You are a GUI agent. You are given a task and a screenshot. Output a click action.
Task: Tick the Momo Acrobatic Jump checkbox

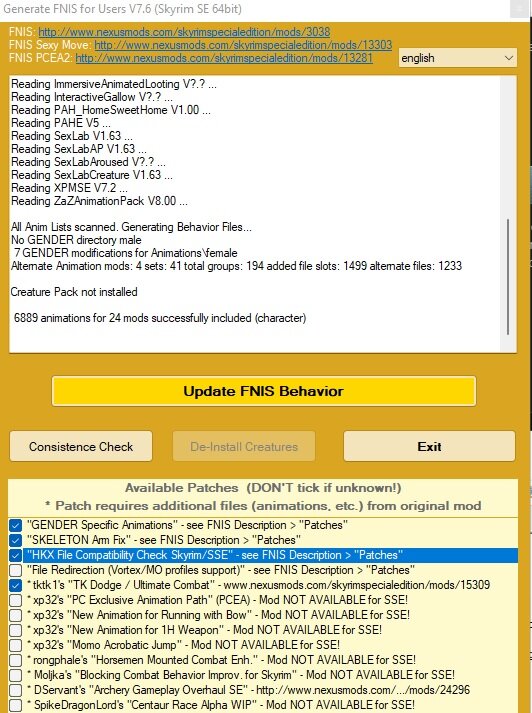pos(15,645)
